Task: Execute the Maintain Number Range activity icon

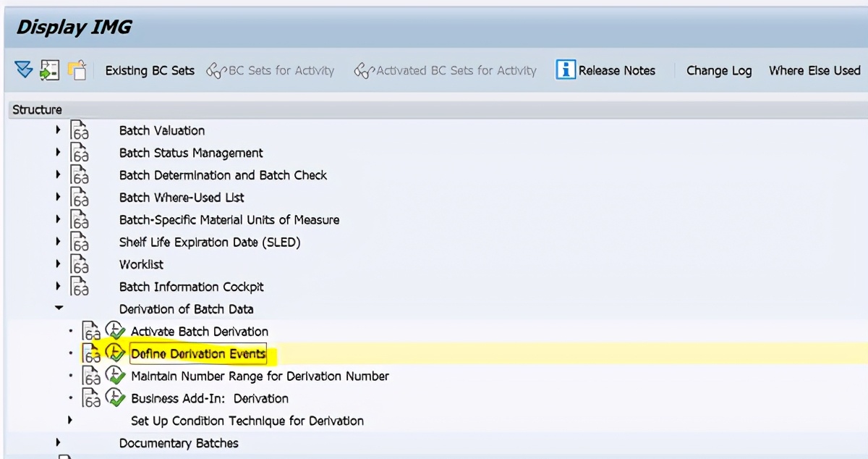Action: [x=116, y=376]
